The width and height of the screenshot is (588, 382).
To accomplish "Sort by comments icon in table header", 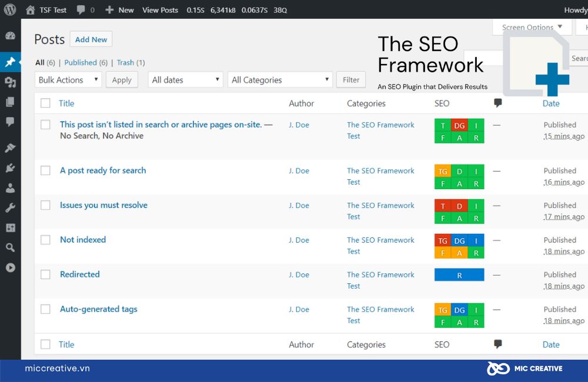I will point(497,103).
